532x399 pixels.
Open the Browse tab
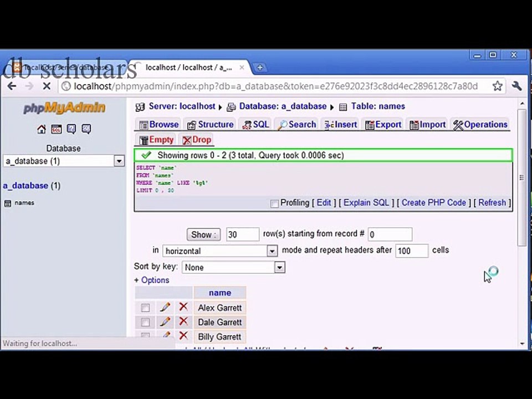click(x=159, y=125)
